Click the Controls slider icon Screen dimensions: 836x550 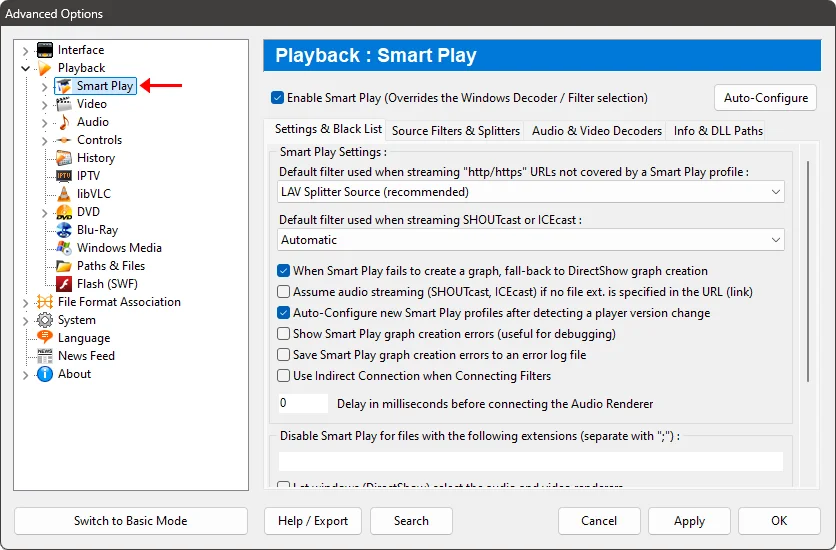coord(64,140)
